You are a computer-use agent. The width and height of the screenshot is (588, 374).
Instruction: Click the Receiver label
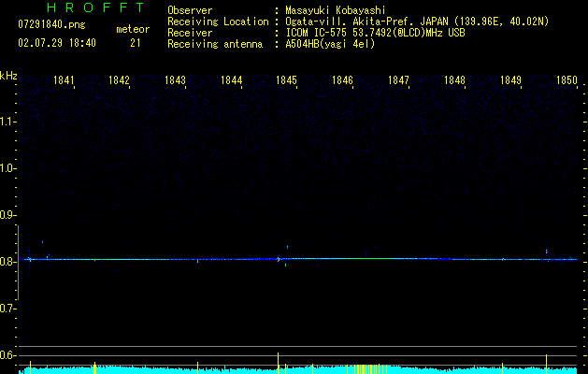(190, 33)
